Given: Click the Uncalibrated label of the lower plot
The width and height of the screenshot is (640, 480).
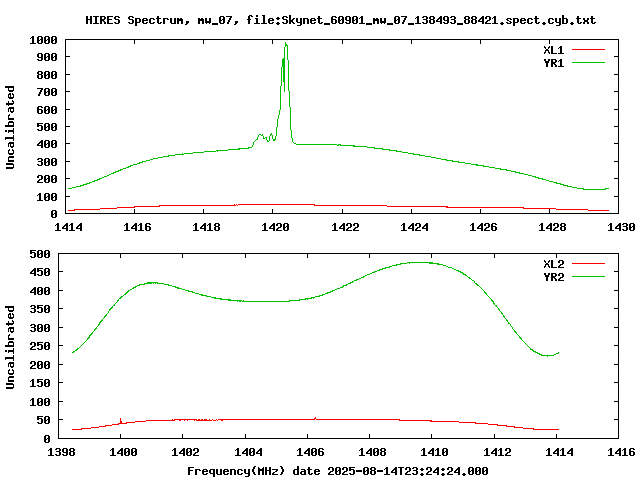Looking at the screenshot, I should [10, 347].
